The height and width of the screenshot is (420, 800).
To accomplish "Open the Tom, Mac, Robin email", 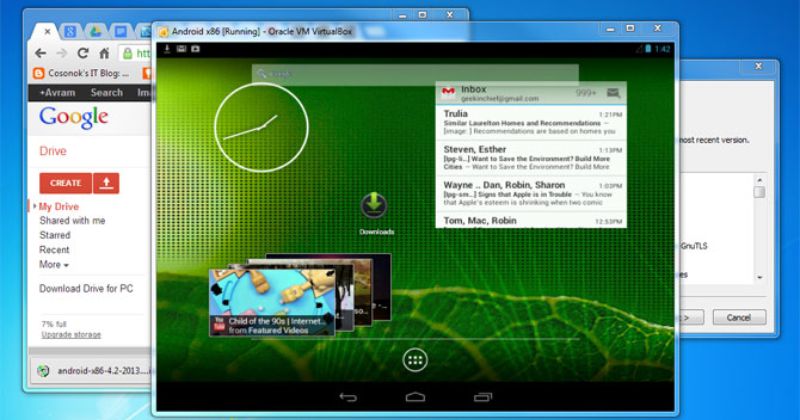I will [x=531, y=220].
